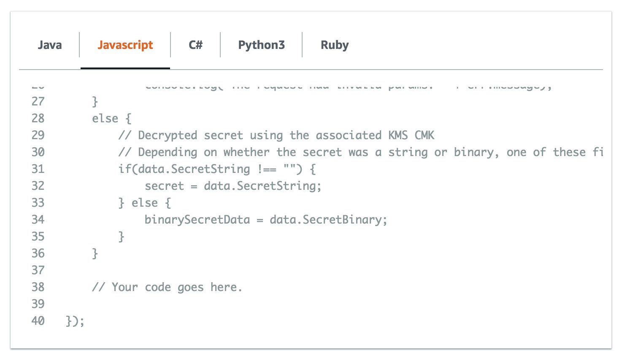Open the C# code tab
Image resolution: width=622 pixels, height=364 pixels.
(195, 45)
